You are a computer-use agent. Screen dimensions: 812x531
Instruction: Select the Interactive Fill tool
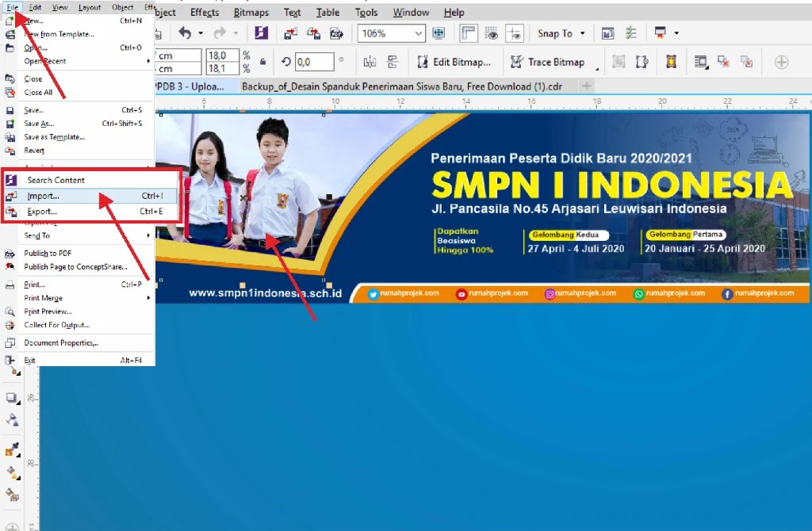coord(11,472)
